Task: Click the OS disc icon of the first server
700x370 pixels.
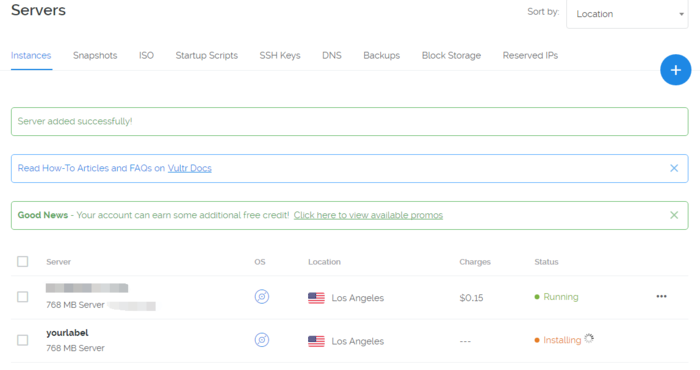Action: coord(262,296)
